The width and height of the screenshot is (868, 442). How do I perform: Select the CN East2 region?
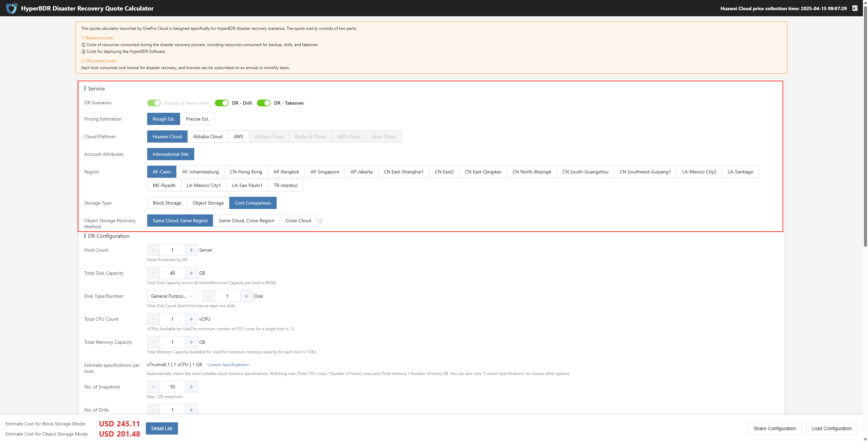445,172
